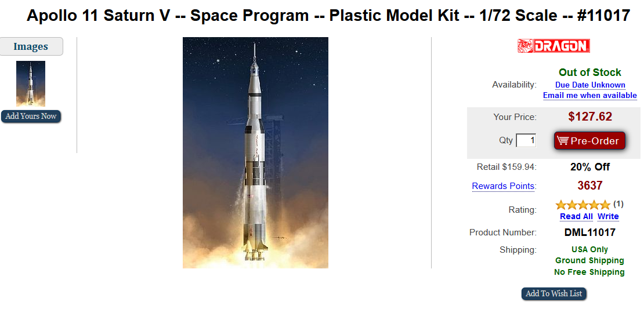The width and height of the screenshot is (644, 309).
Task: Click the review count (1)
Action: coord(618,203)
